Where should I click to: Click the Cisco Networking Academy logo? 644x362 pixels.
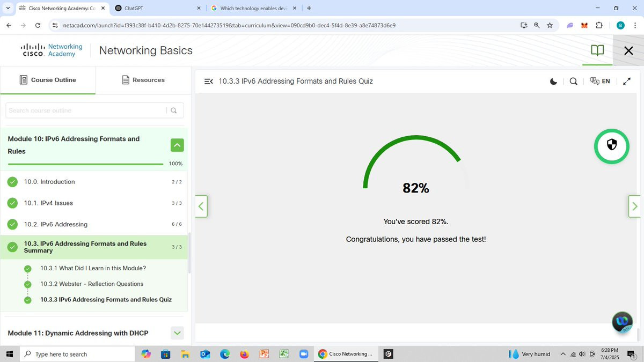[x=52, y=50]
